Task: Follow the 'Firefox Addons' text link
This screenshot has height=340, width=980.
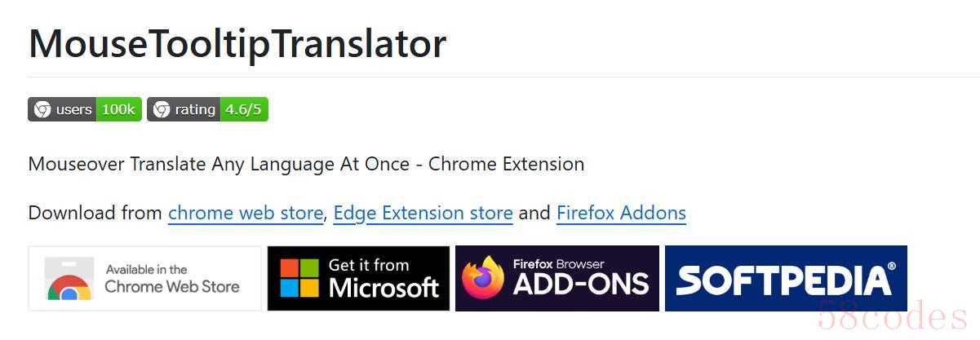Action: (621, 213)
